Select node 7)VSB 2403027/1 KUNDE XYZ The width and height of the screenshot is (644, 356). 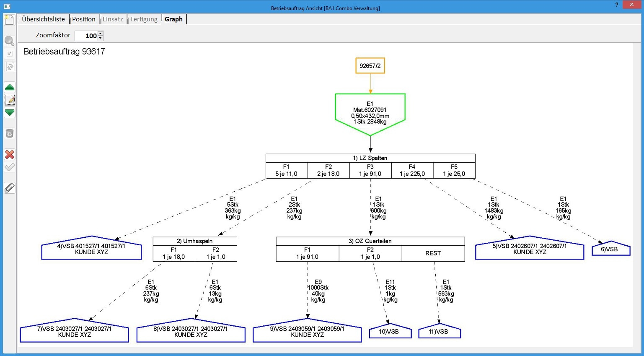point(75,331)
